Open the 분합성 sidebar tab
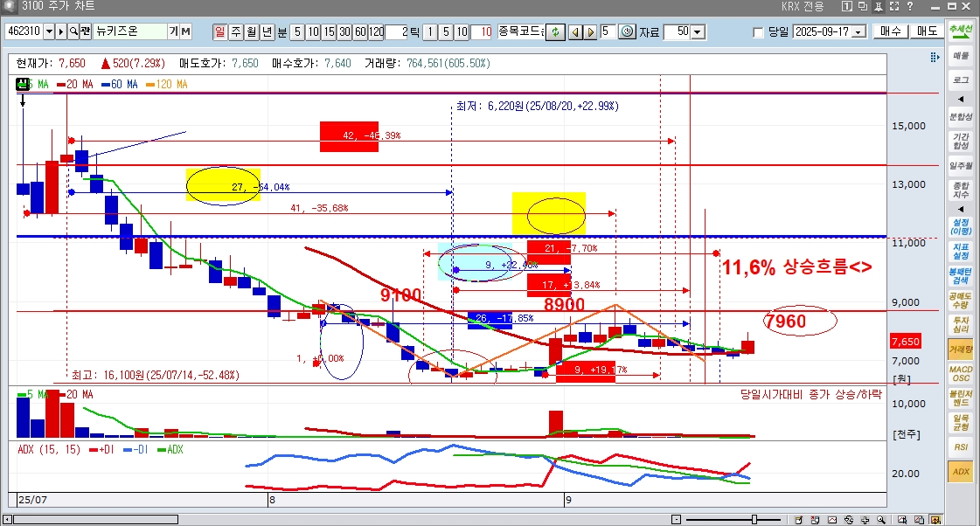Viewport: 980px width, 526px height. click(961, 117)
